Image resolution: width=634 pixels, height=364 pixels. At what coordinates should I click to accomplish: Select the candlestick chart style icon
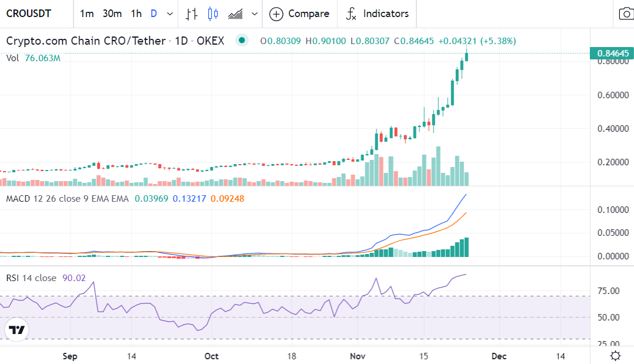[x=213, y=14]
